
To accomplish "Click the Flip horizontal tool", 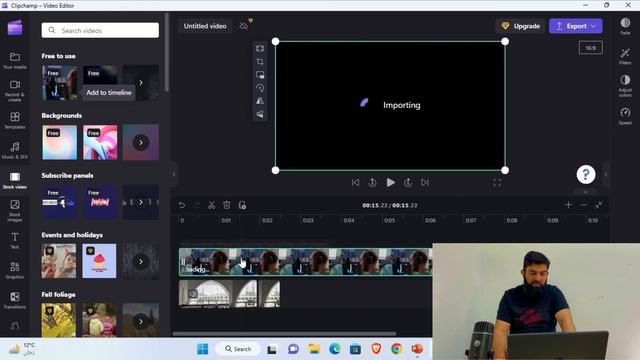I will (x=260, y=101).
